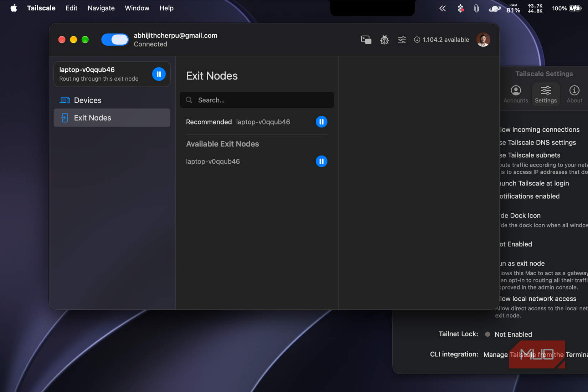Click the Exit Nodes heading
The height and width of the screenshot is (392, 588).
pos(212,76)
